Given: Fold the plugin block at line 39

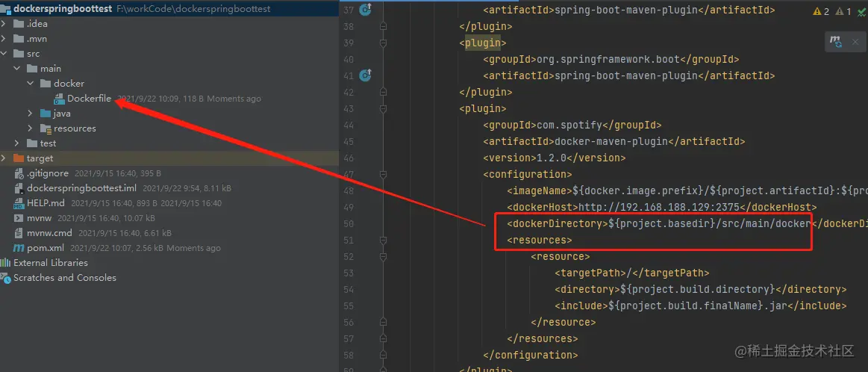Looking at the screenshot, I should [x=383, y=43].
